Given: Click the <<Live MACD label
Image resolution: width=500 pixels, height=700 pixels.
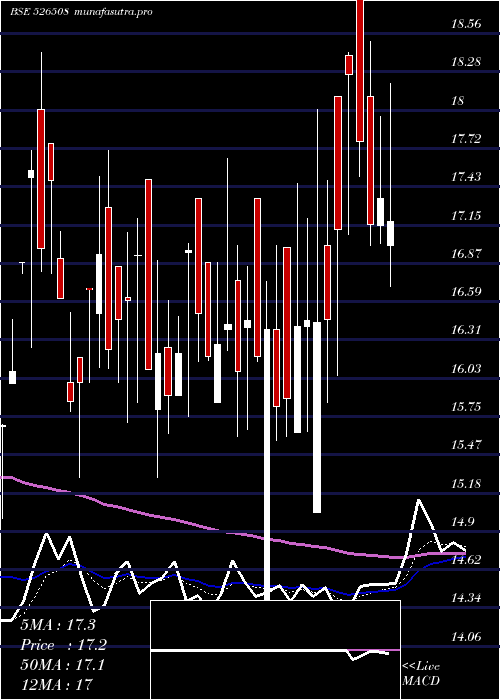Looking at the screenshot, I should [421, 673].
